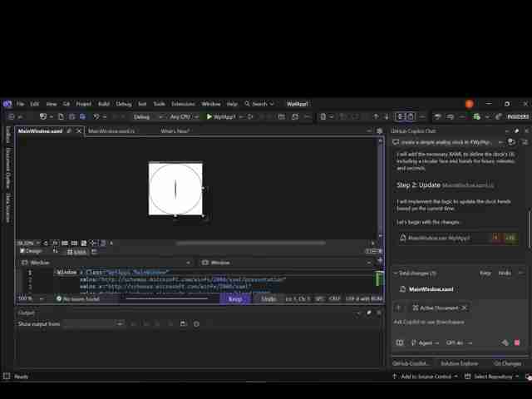532x399 pixels.
Task: Open the Toolbox side tab
Action: [x=7, y=135]
